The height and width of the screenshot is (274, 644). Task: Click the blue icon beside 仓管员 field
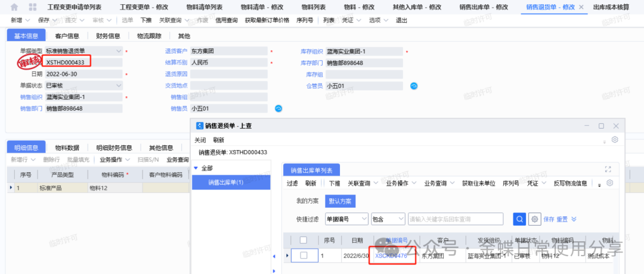414,86
